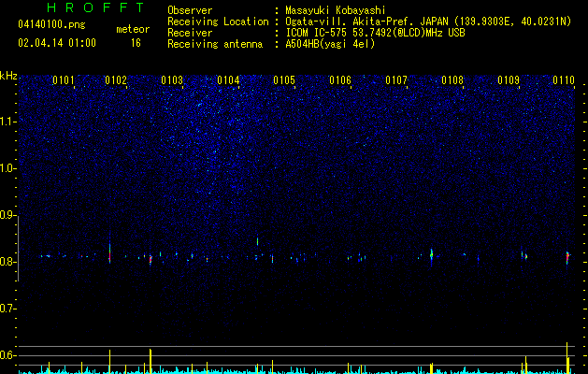Click the Receiver label

pos(190,33)
